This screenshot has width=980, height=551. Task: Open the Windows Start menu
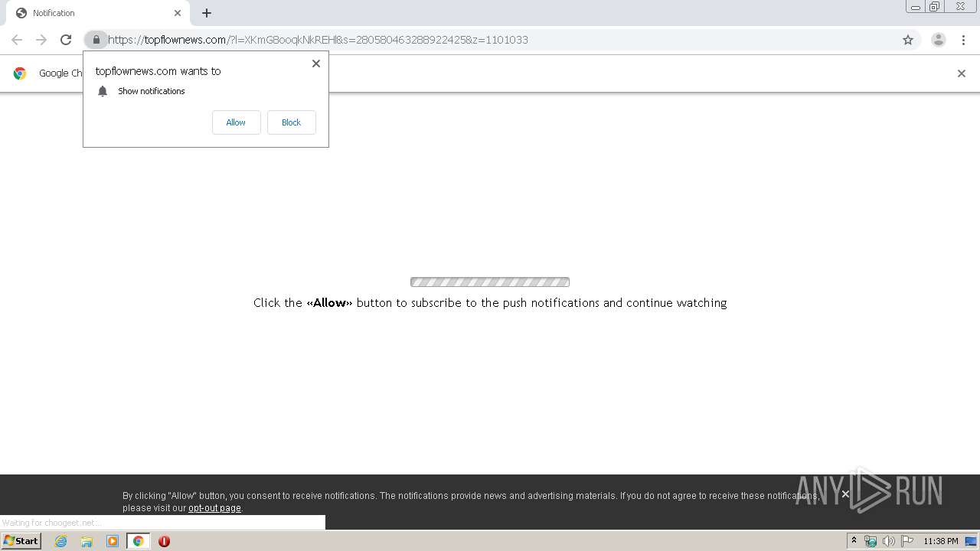21,541
